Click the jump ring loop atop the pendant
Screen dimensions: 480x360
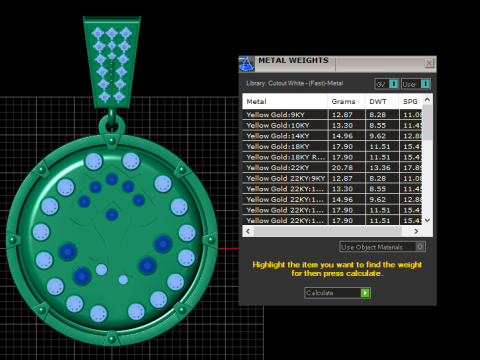112,125
